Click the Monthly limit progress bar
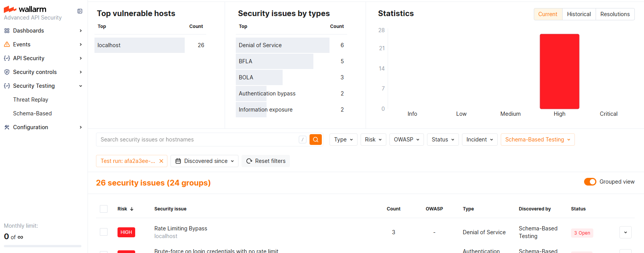The height and width of the screenshot is (253, 644). tap(43, 246)
